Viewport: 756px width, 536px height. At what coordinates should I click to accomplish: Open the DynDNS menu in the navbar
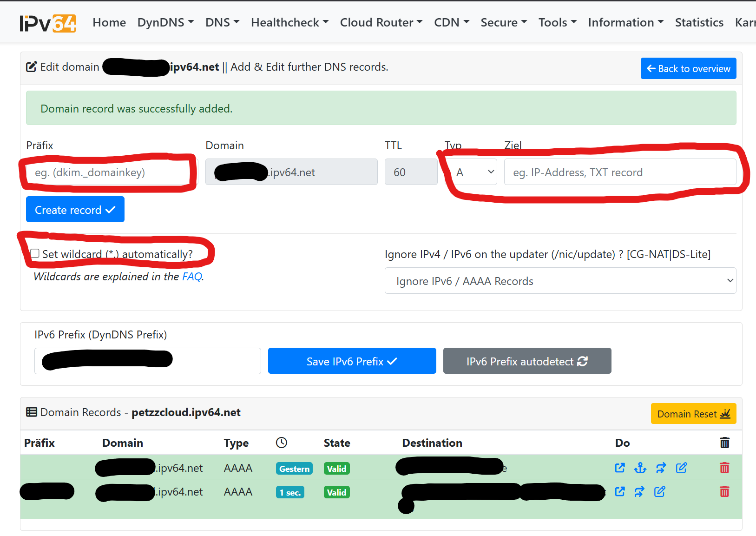click(165, 22)
